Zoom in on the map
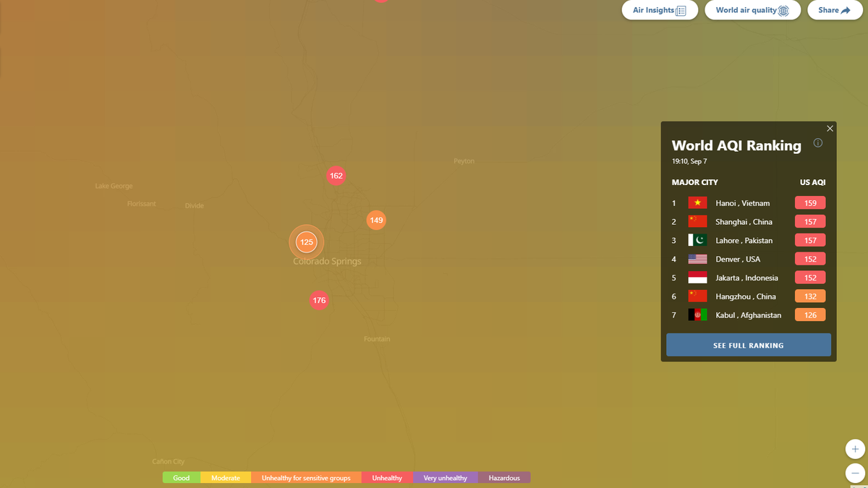The width and height of the screenshot is (868, 488). click(x=855, y=449)
